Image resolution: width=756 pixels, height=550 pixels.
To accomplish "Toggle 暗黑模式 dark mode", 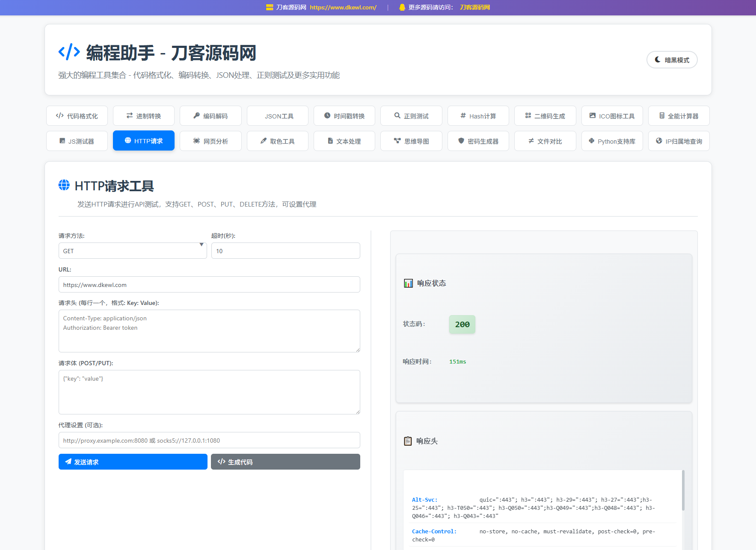I will pos(672,60).
